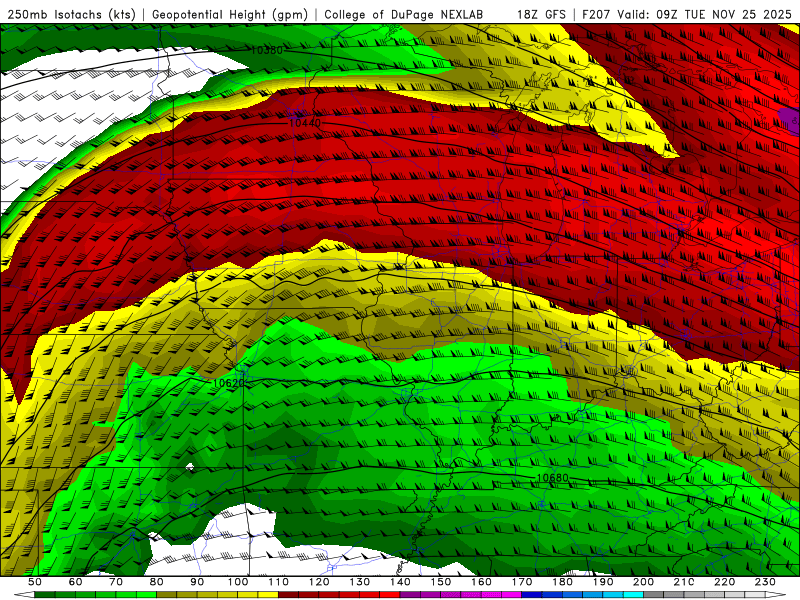Click the legend value 110
Image resolution: width=800 pixels, height=600 pixels.
click(279, 582)
